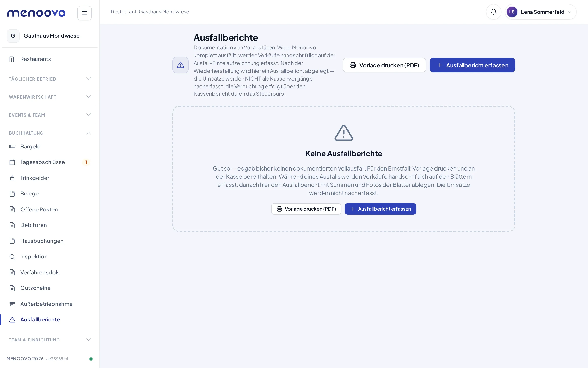
Task: Click the Außerbetriebnahme archive box icon
Action: point(12,304)
